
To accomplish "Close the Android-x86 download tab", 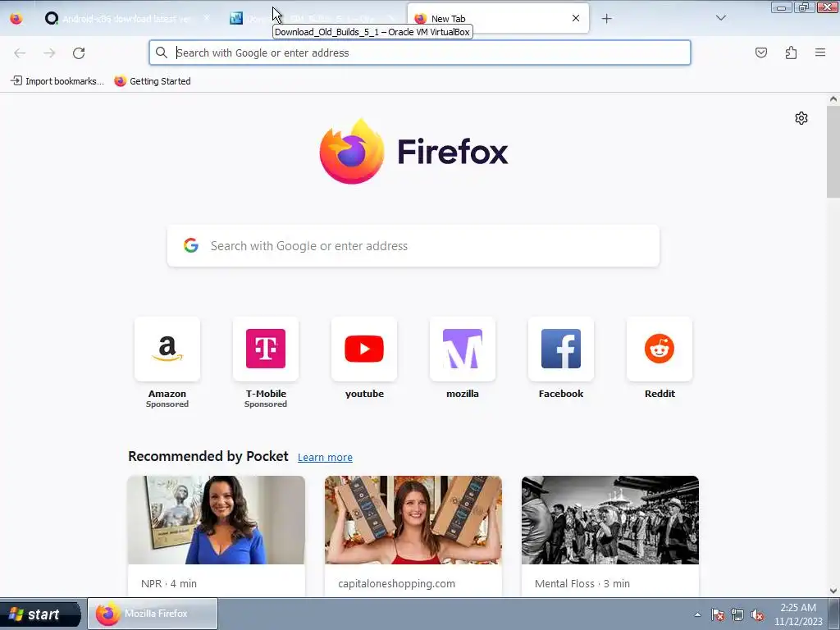I will pos(207,18).
